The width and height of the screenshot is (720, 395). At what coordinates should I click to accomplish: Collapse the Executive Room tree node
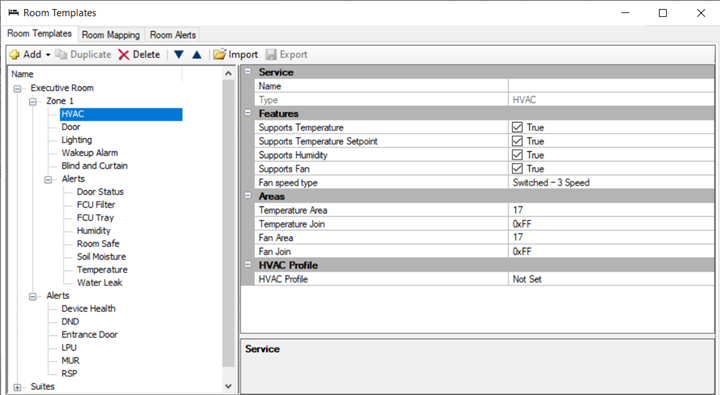[x=17, y=89]
